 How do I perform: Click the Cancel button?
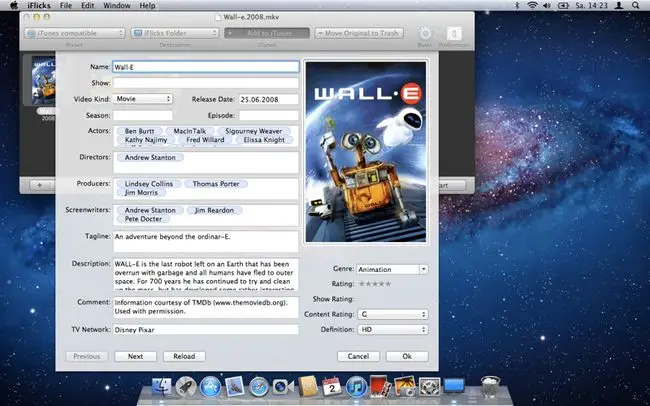click(358, 356)
